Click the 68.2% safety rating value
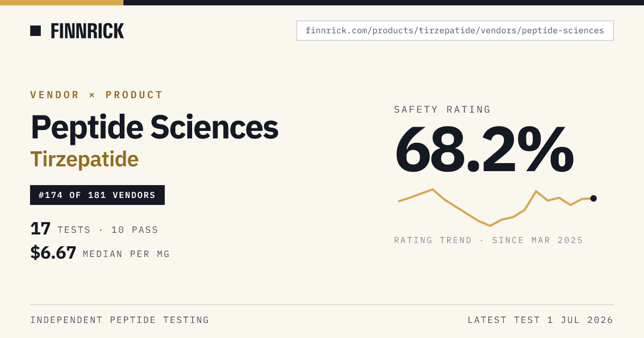The width and height of the screenshot is (644, 338). 484,149
